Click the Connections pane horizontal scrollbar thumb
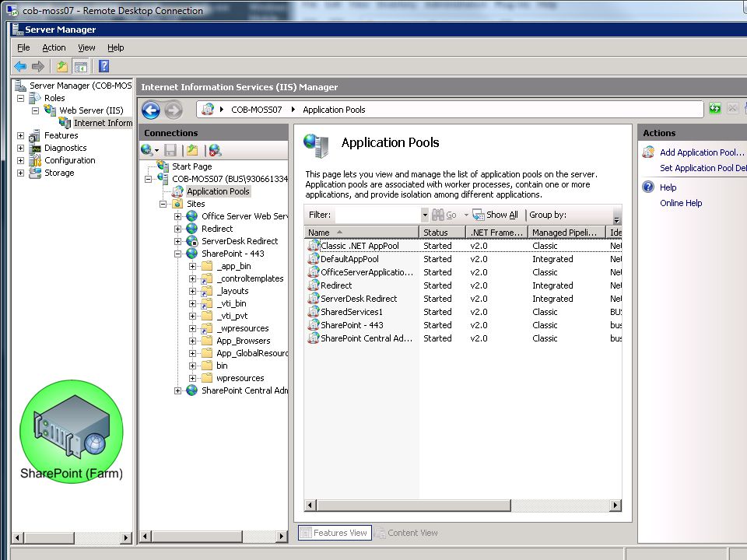This screenshot has width=747, height=560. tap(197, 537)
